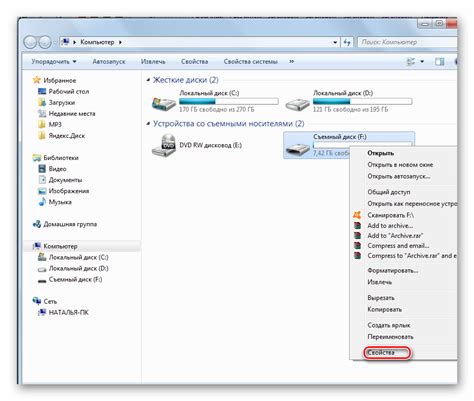Screen dimensions: 474x401
Task: Show more toolbar commands with chevron
Action: (x=292, y=62)
